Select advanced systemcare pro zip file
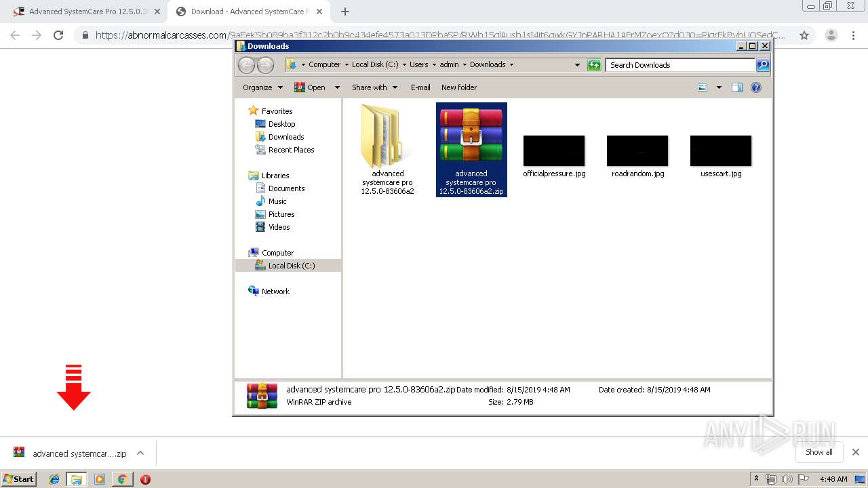Screen dimensions: 868x488 pyautogui.click(x=471, y=150)
